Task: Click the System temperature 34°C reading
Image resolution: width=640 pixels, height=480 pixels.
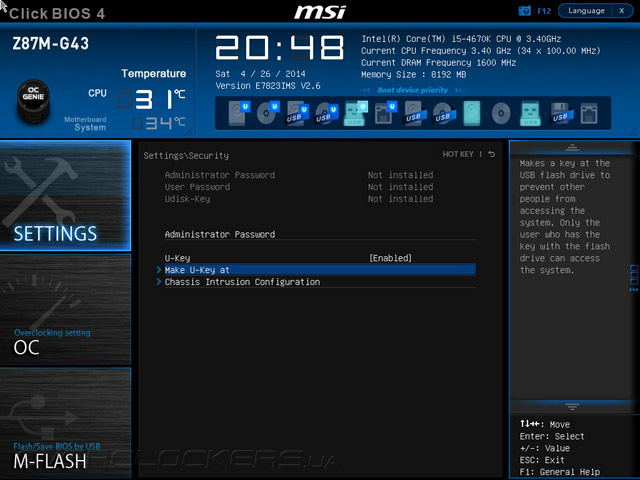Action: coord(159,123)
